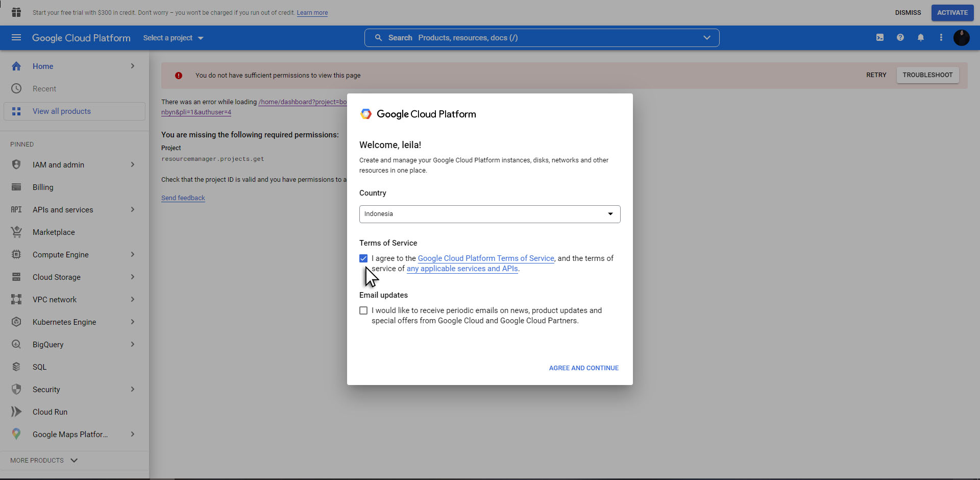Open the three-dot settings menu
This screenshot has width=980, height=480.
point(941,38)
